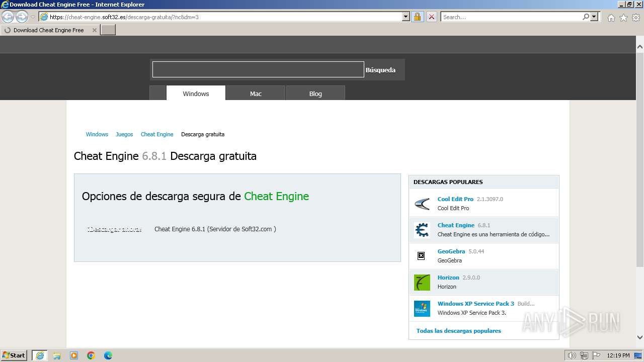
Task: Select the Download Cheat Engine Free tab
Action: point(49,30)
